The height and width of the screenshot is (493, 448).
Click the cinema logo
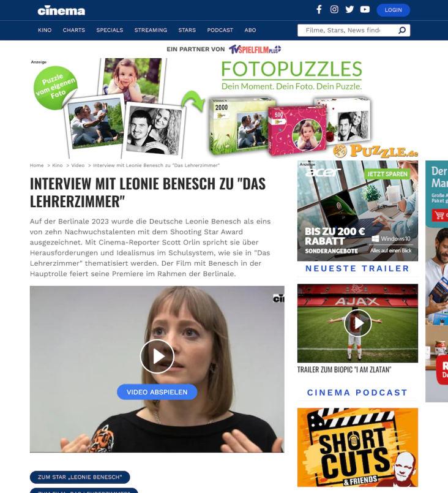click(x=61, y=10)
